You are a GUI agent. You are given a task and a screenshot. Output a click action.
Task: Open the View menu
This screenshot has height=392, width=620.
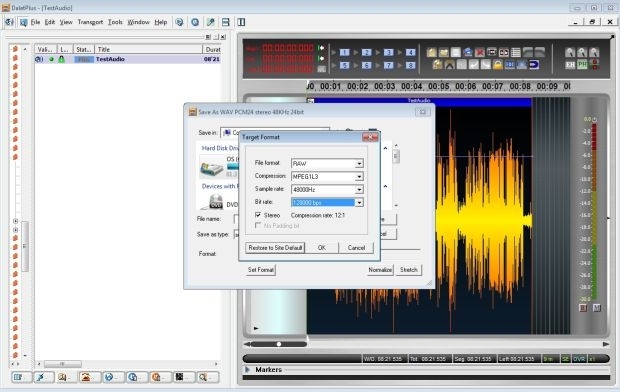(x=66, y=22)
